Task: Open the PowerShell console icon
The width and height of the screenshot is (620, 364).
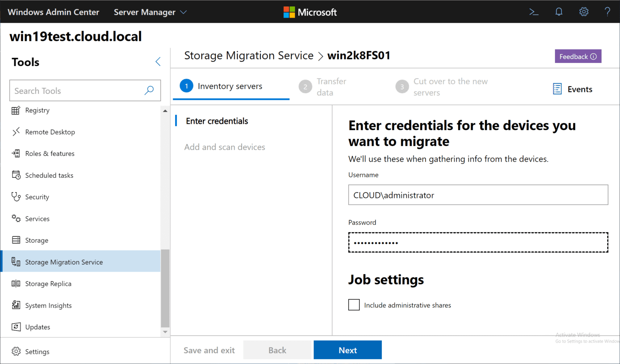Action: coord(534,12)
